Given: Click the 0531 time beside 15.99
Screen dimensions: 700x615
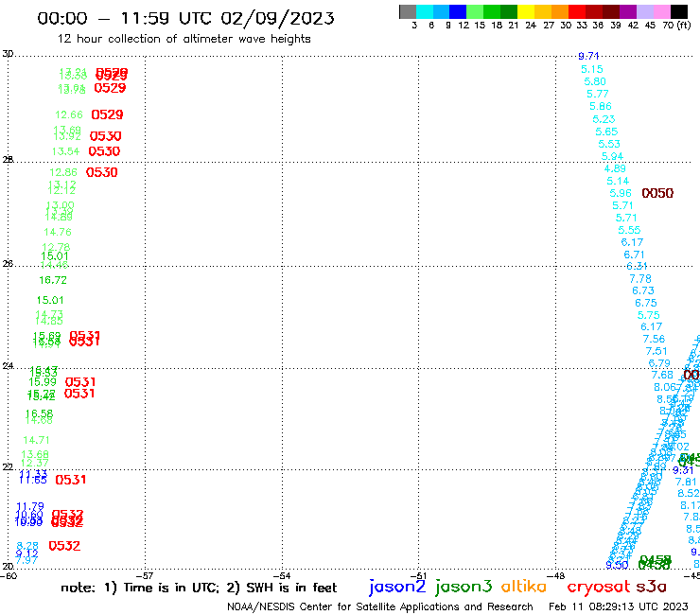Looking at the screenshot, I should tap(80, 382).
